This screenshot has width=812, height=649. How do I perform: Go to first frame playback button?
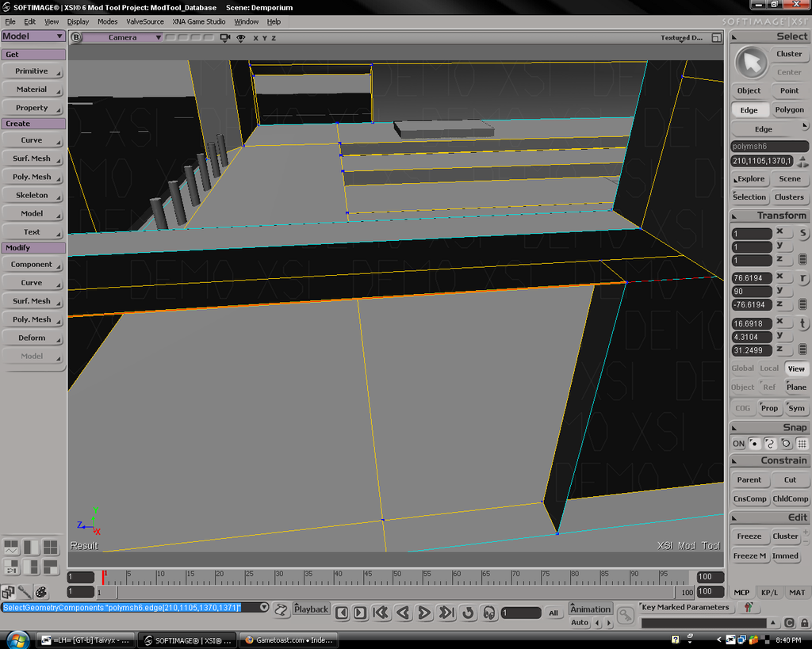381,613
